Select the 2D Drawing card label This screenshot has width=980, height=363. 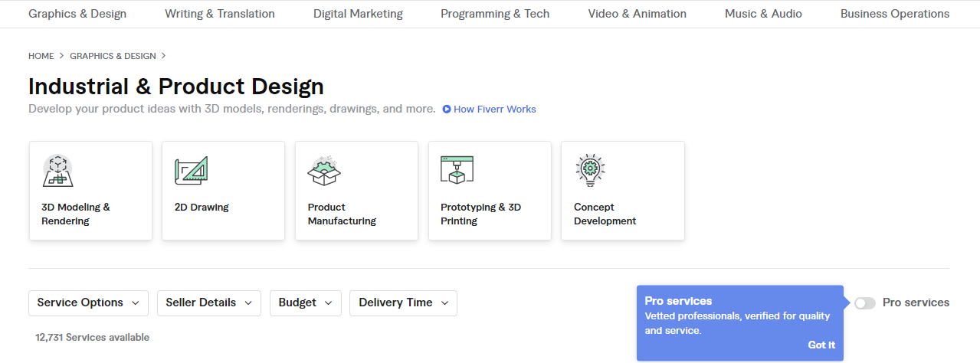(x=202, y=208)
